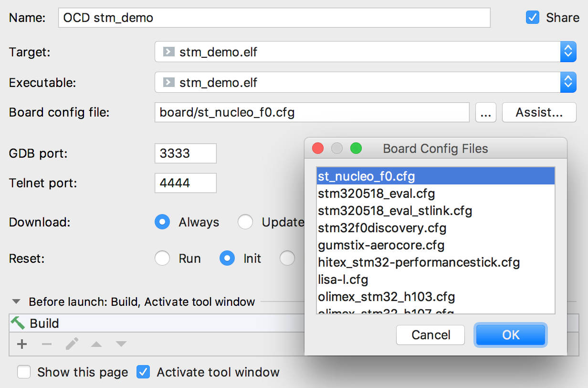This screenshot has height=388, width=588.
Task: Close the Board Config Files dialog
Action: tap(318, 149)
